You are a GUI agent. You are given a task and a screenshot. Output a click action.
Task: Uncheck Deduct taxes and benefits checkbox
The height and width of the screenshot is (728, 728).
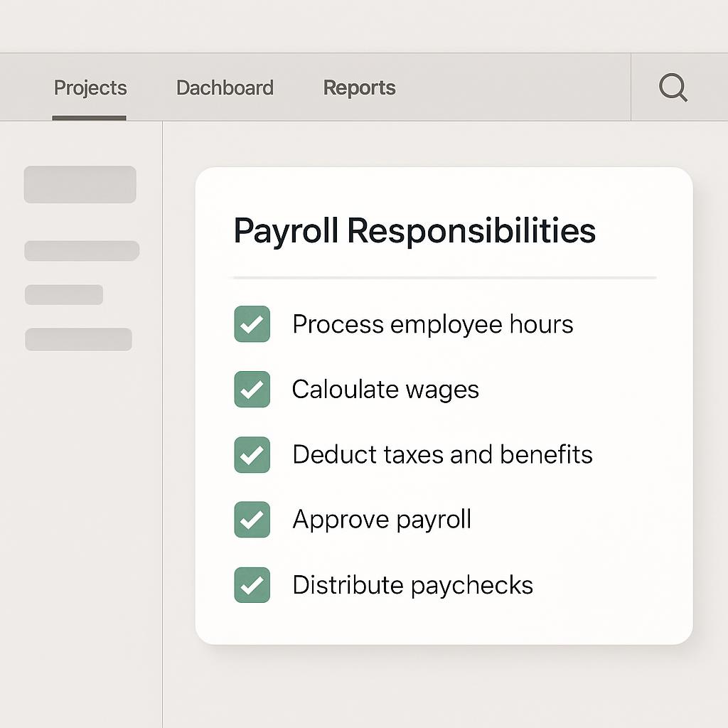tap(252, 455)
